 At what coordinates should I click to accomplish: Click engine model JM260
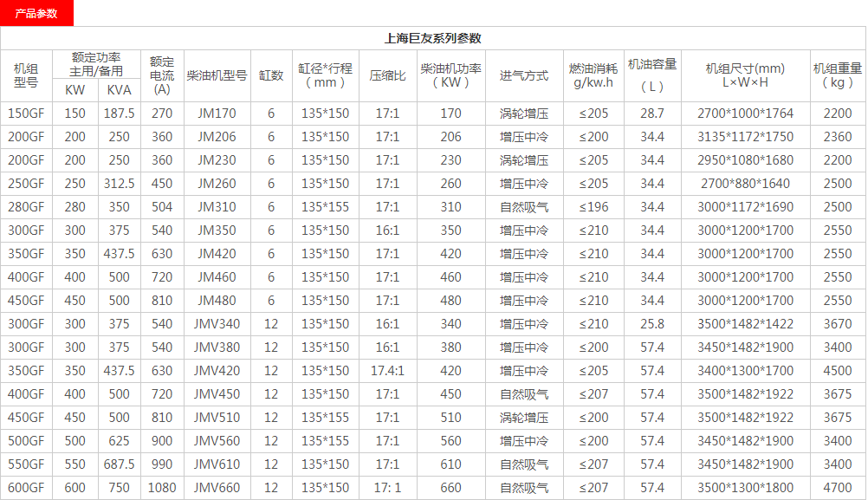217,184
